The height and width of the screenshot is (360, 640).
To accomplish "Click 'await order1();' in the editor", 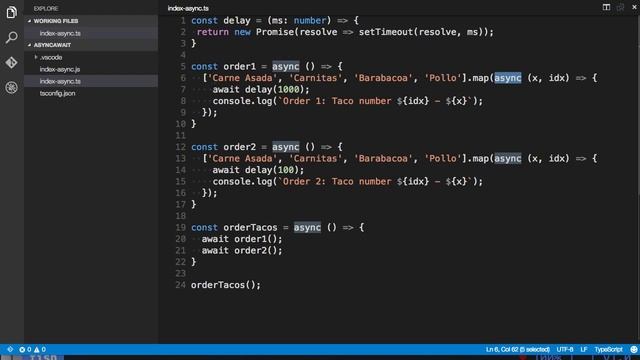I will (242, 239).
